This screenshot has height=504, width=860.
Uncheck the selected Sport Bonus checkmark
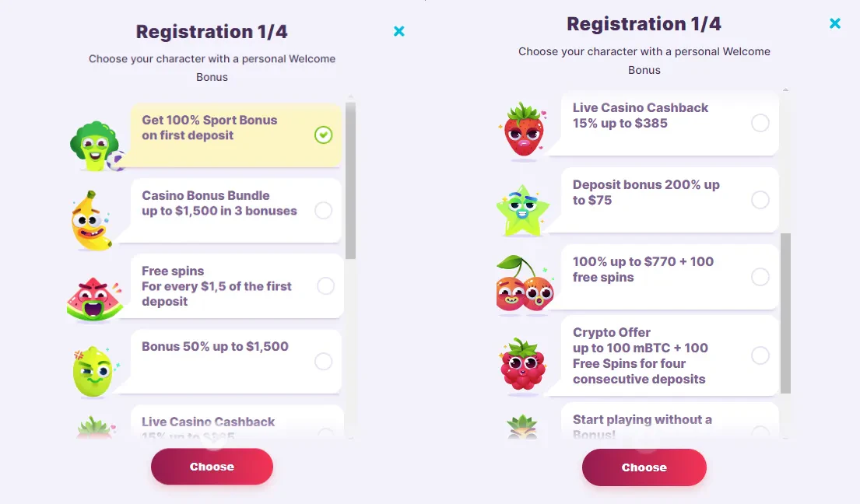coord(324,135)
